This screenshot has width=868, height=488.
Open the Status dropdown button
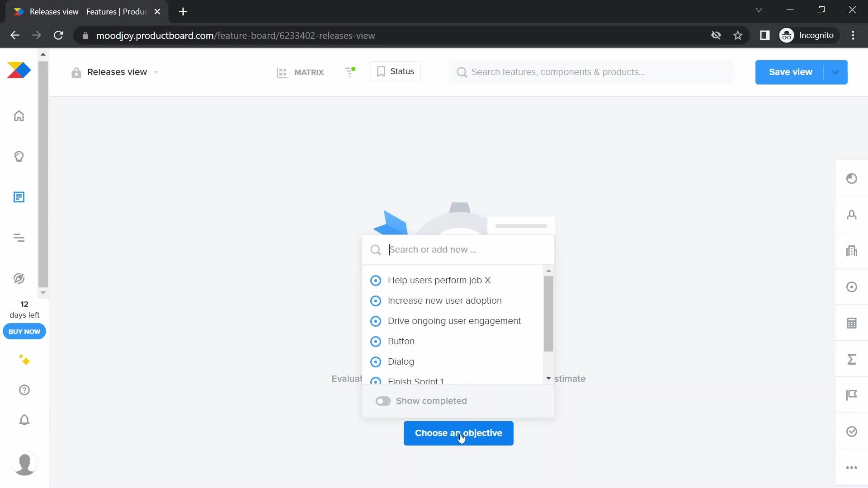(395, 71)
